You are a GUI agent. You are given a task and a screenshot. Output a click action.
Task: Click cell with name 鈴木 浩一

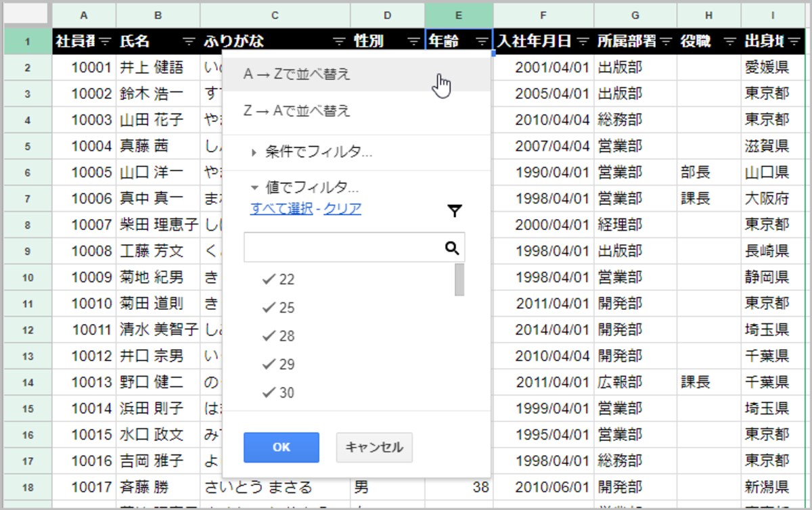point(158,93)
